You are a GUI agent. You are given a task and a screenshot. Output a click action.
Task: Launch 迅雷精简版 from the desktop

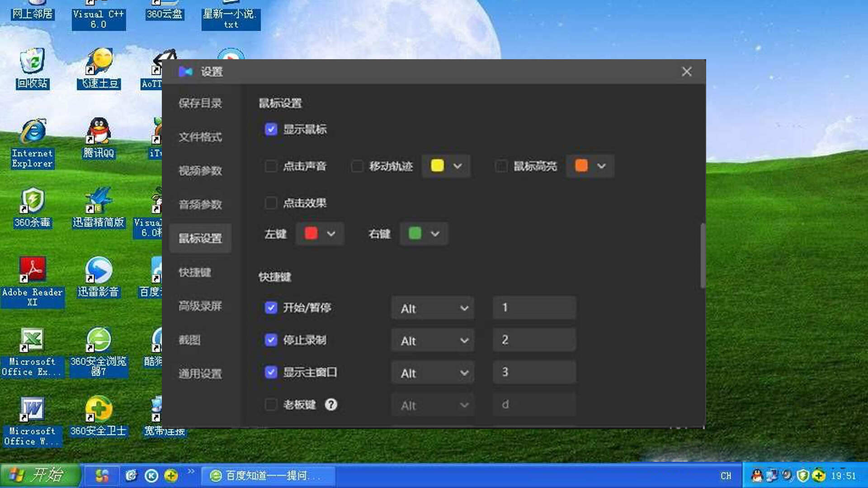[x=98, y=208]
